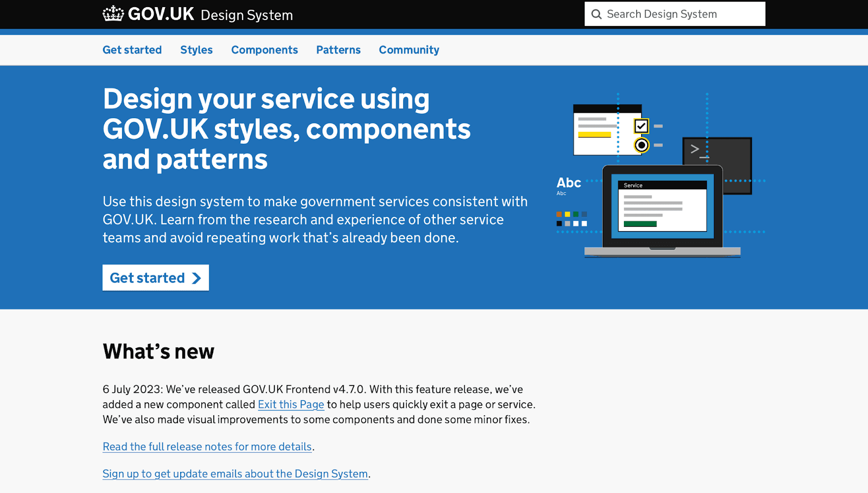Open the Components navigation item
This screenshot has width=868, height=493.
(x=265, y=50)
